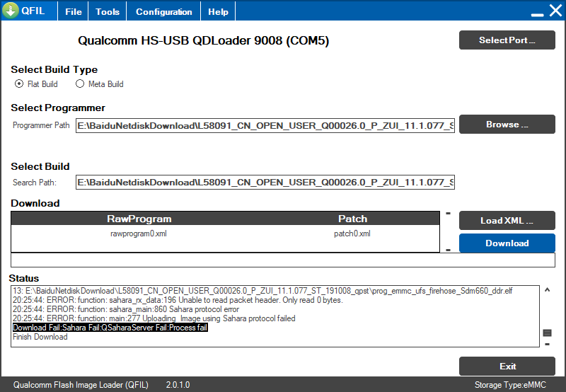The height and width of the screenshot is (392, 566).
Task: Open the File menu
Action: pyautogui.click(x=74, y=11)
